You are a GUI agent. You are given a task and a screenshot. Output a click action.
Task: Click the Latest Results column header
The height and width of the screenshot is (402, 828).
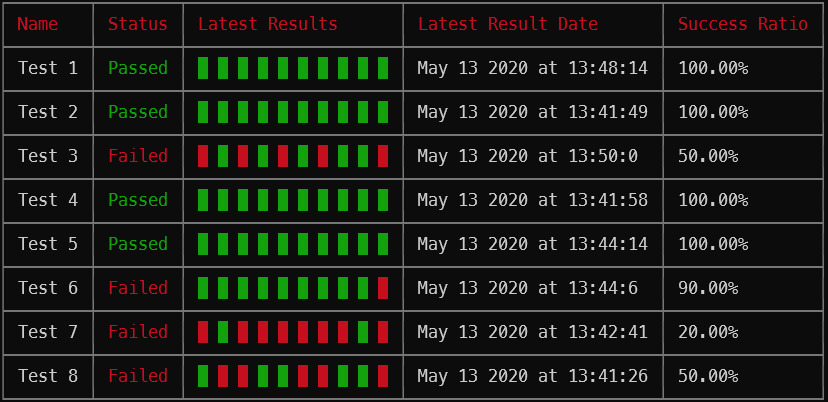268,24
